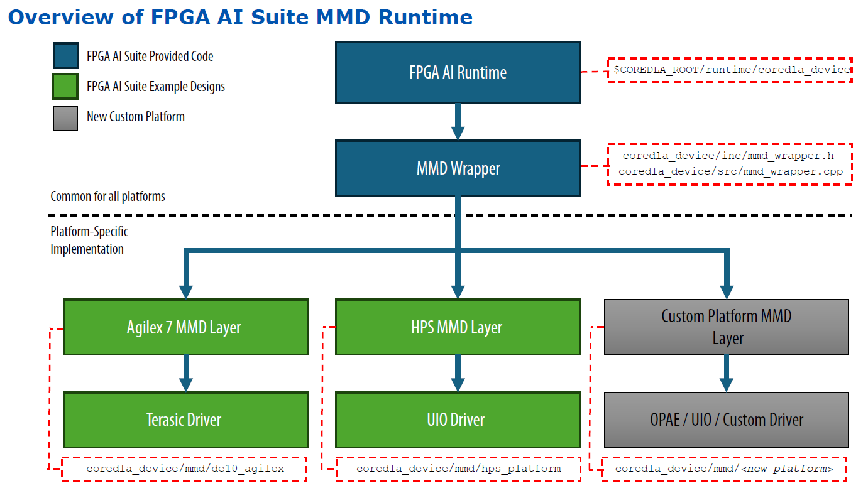
Task: Click the mmd_wrapper.cpp file path text
Action: [730, 171]
